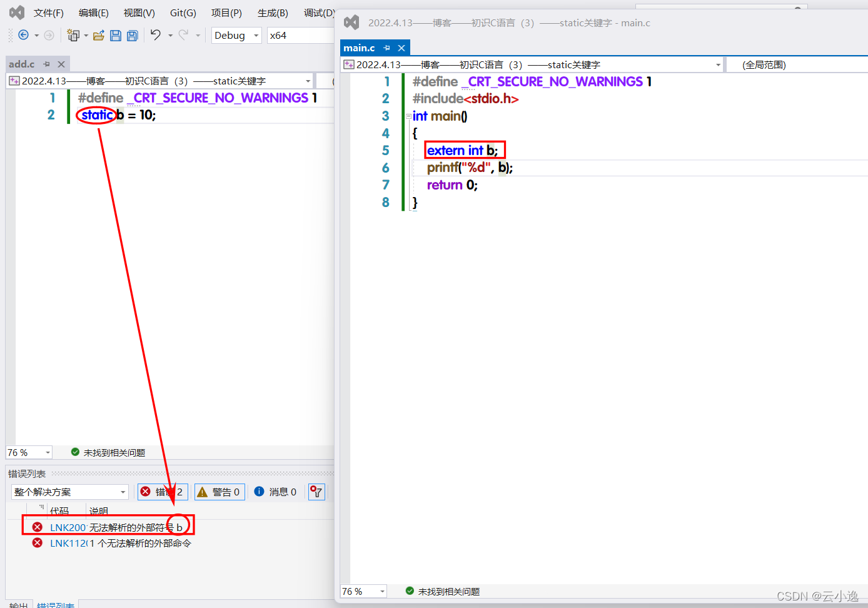Click the 'return 0;' line in main.c
Image resolution: width=868 pixels, height=608 pixels.
452,185
